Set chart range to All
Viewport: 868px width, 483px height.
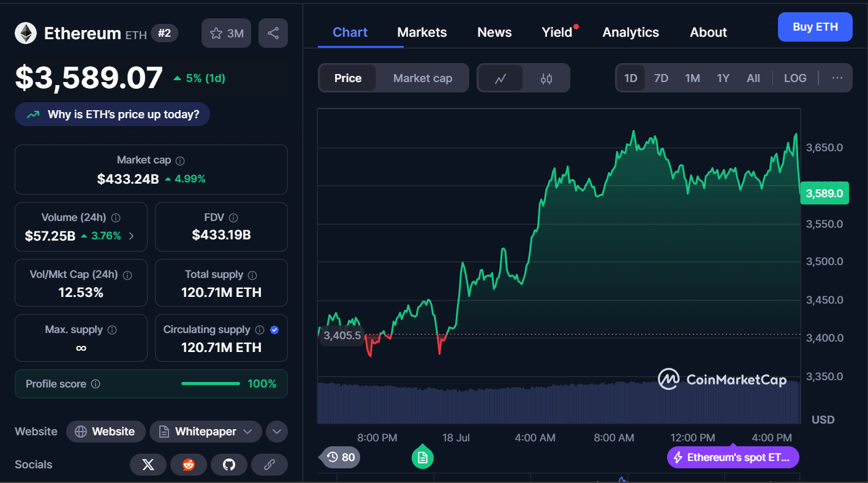(x=753, y=78)
